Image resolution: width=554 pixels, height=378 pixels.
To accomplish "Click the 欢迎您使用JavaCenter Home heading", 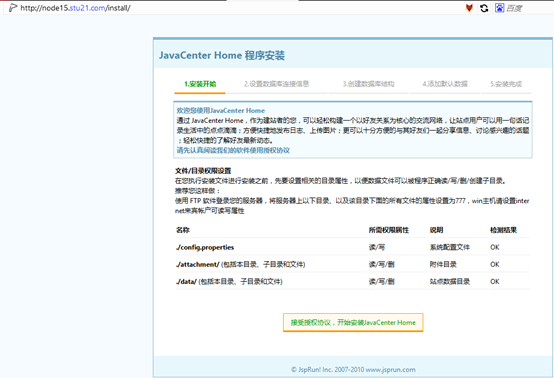I will point(220,111).
